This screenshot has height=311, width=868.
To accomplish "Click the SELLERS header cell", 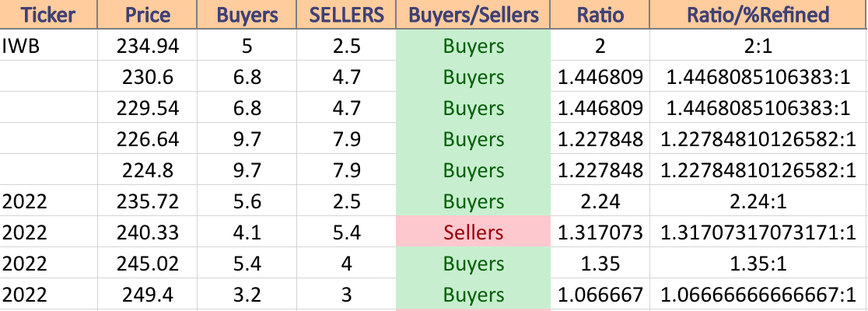I will pyautogui.click(x=346, y=15).
